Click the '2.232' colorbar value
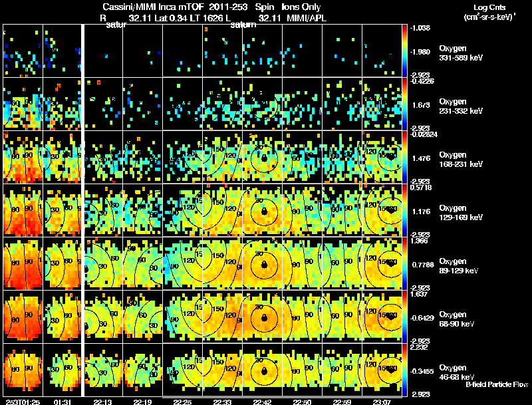This screenshot has width=532, height=405. coord(419,347)
